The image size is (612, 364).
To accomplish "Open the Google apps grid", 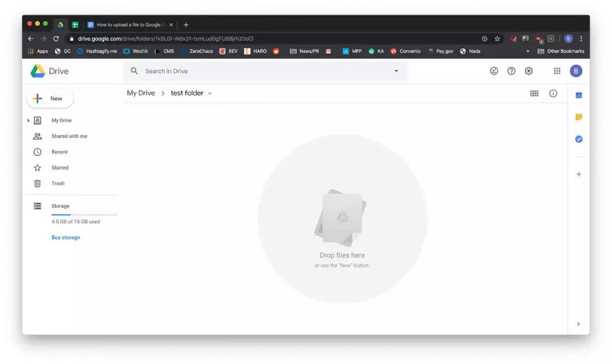I will click(557, 70).
